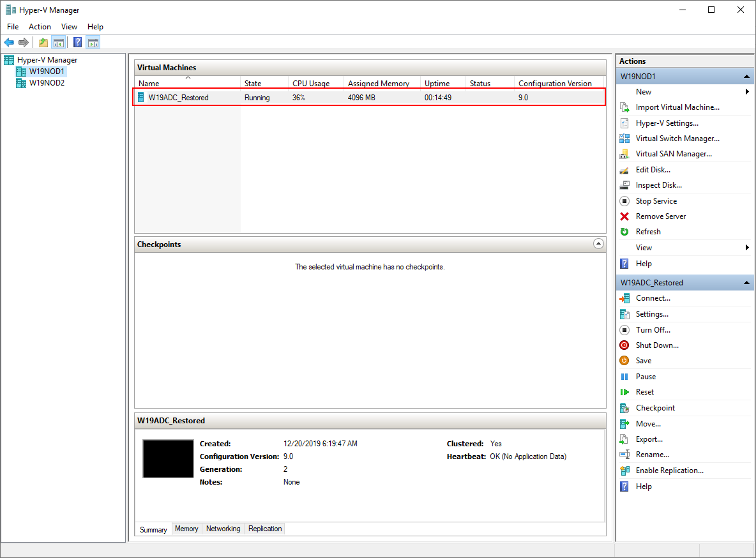Click the Virtual SAN Manager icon
756x558 pixels.
coord(624,154)
